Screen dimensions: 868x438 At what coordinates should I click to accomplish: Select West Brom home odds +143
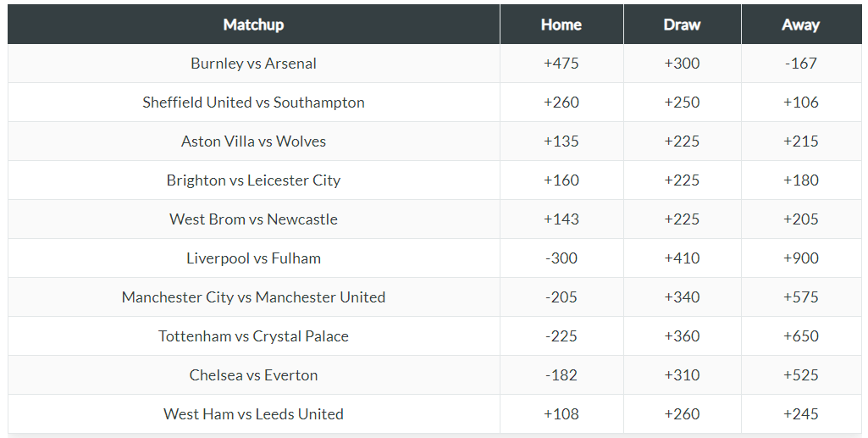point(561,219)
